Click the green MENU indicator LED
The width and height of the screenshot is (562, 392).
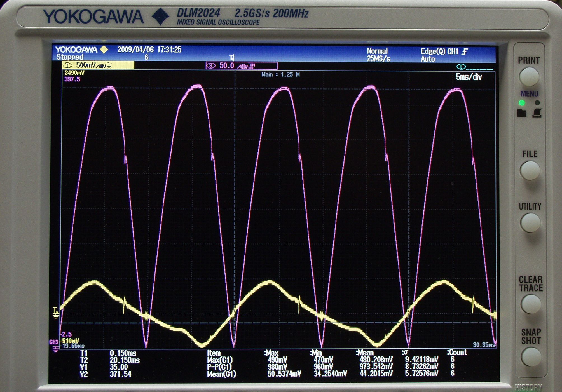click(x=522, y=103)
